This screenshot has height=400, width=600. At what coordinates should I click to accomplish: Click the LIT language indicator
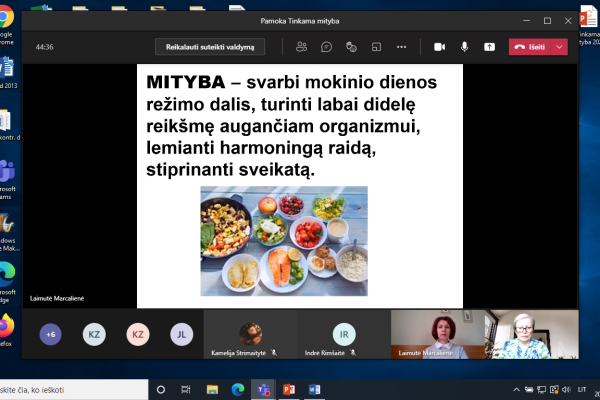[x=582, y=390]
